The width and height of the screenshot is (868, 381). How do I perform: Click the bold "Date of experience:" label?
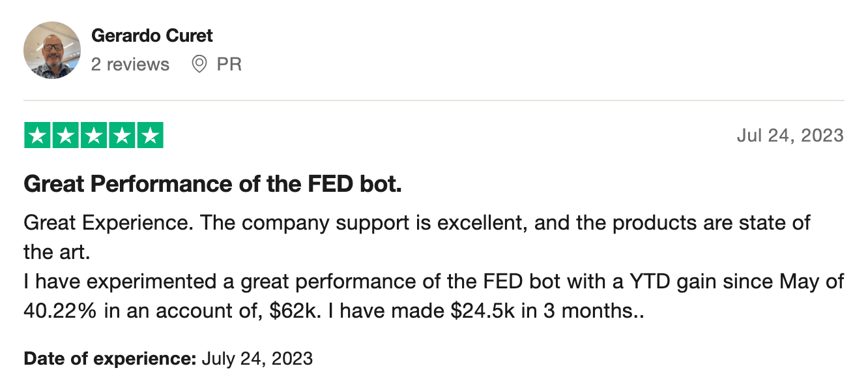click(x=109, y=358)
